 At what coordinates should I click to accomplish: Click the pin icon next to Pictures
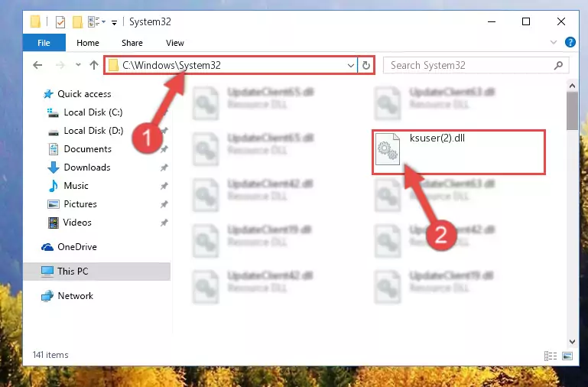(x=164, y=204)
